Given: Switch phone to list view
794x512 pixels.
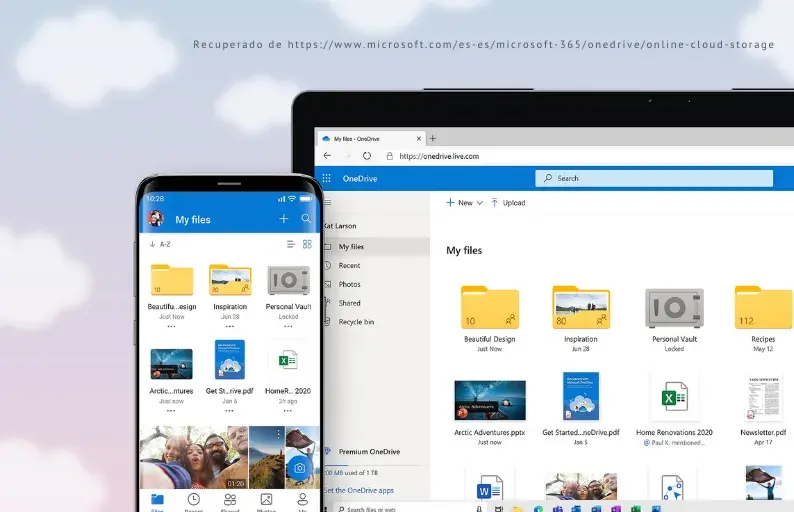Looking at the screenshot, I should (x=291, y=244).
